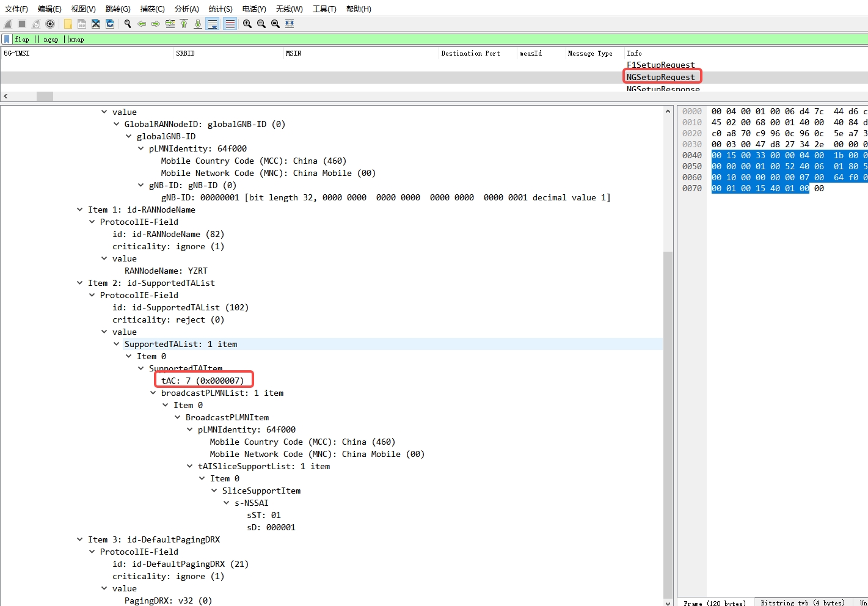This screenshot has height=606, width=868.
Task: Zoom in main window text
Action: click(x=247, y=24)
